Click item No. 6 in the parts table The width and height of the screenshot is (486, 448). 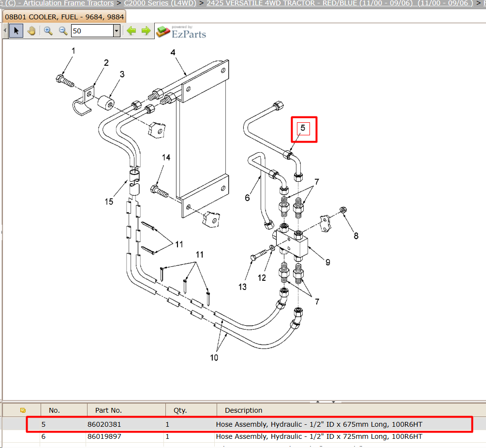[44, 436]
